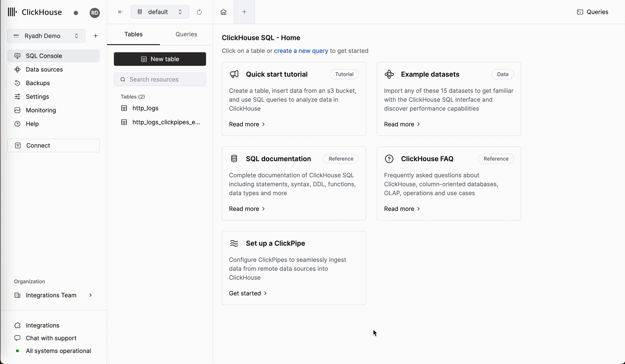Screen dimensions: 625x364
Task: Expand the Integrations Team organization menu
Action: [x=53, y=295]
